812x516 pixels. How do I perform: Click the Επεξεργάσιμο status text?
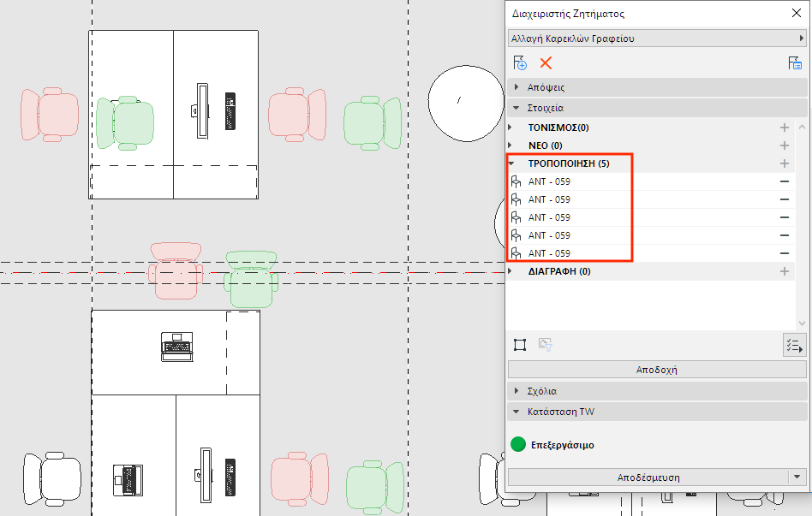point(563,445)
